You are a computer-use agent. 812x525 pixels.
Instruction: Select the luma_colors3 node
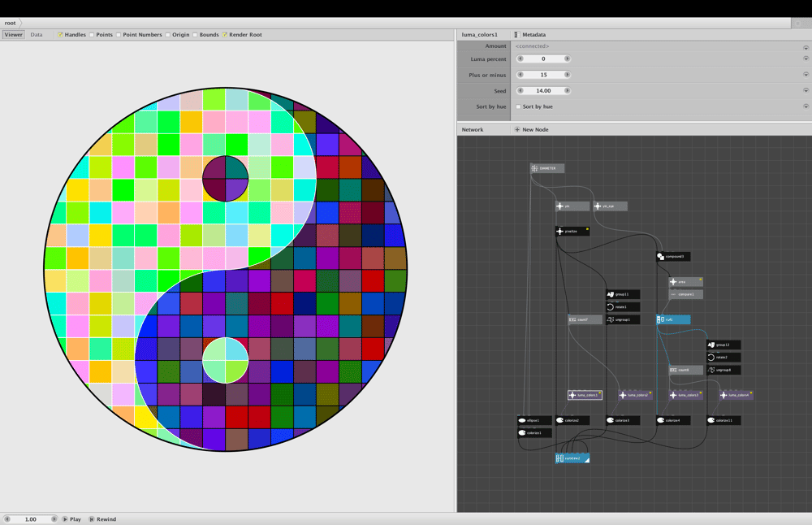pos(685,395)
